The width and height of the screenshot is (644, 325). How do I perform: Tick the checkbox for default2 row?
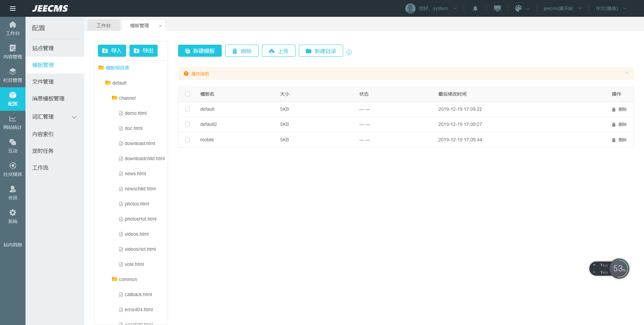click(x=187, y=124)
